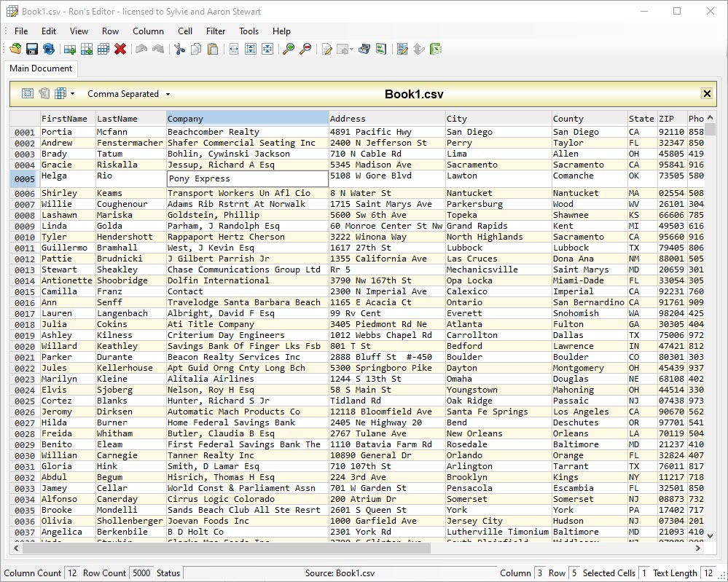Click the vertical scrollbar up arrow
728x582 pixels.
[x=710, y=117]
